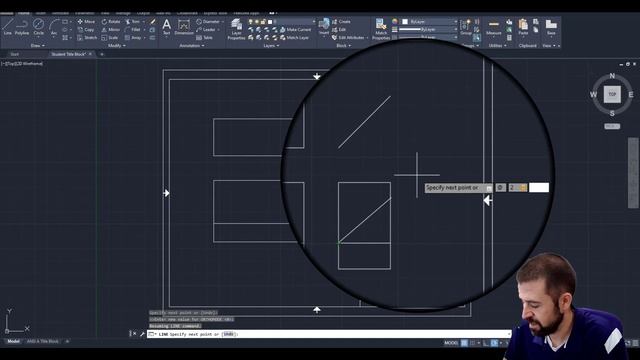Toggle grid display in status bar

click(x=464, y=343)
